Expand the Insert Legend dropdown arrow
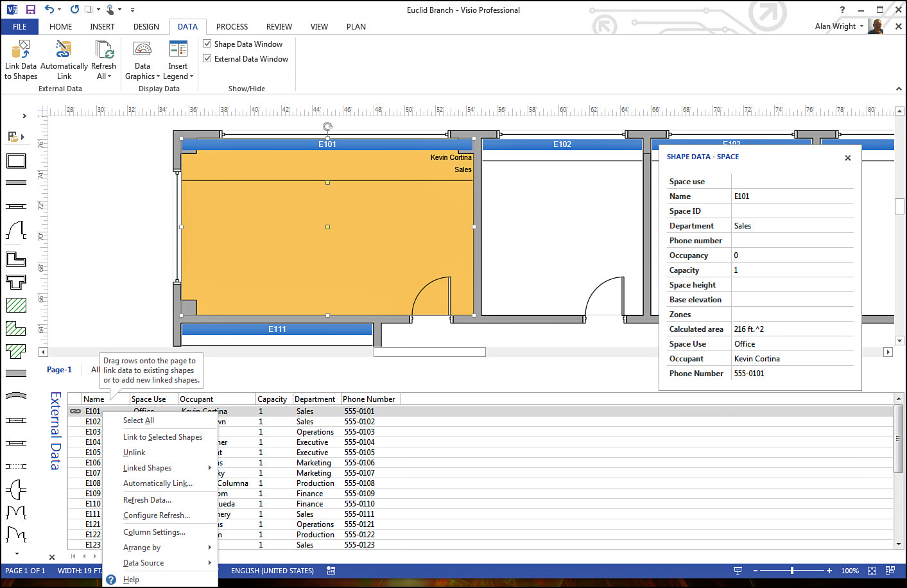The height and width of the screenshot is (588, 907). pyautogui.click(x=191, y=76)
